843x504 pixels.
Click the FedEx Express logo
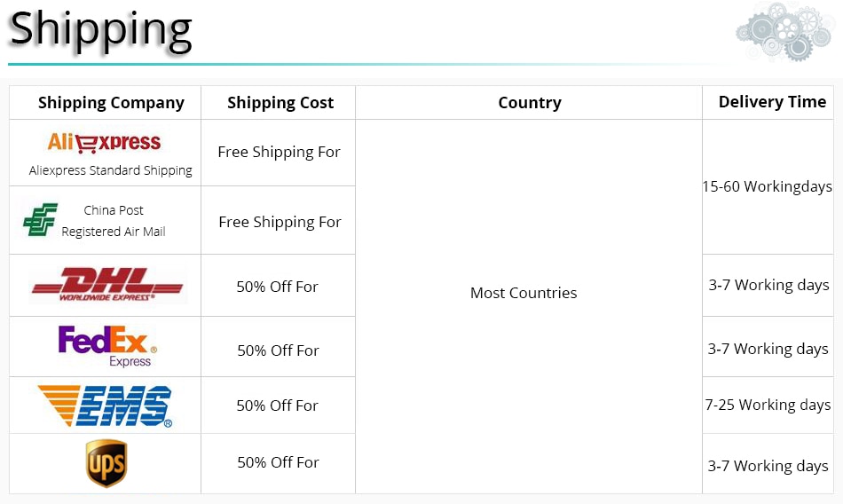(107, 346)
